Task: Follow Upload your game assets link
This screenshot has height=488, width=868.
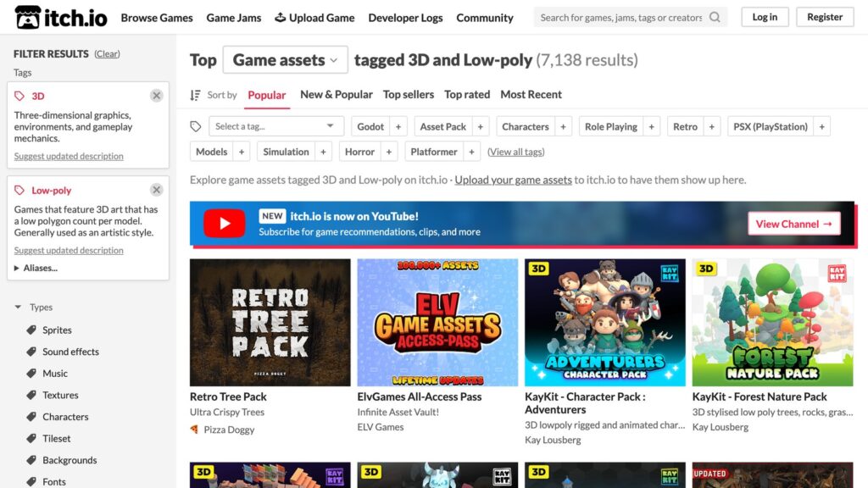Action: (x=513, y=180)
